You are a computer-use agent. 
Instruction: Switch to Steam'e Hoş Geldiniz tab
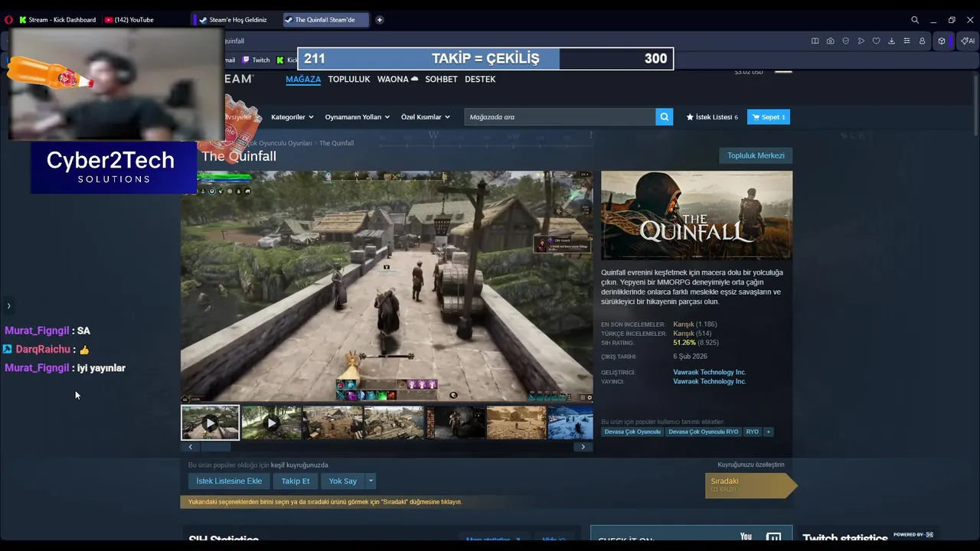point(234,20)
